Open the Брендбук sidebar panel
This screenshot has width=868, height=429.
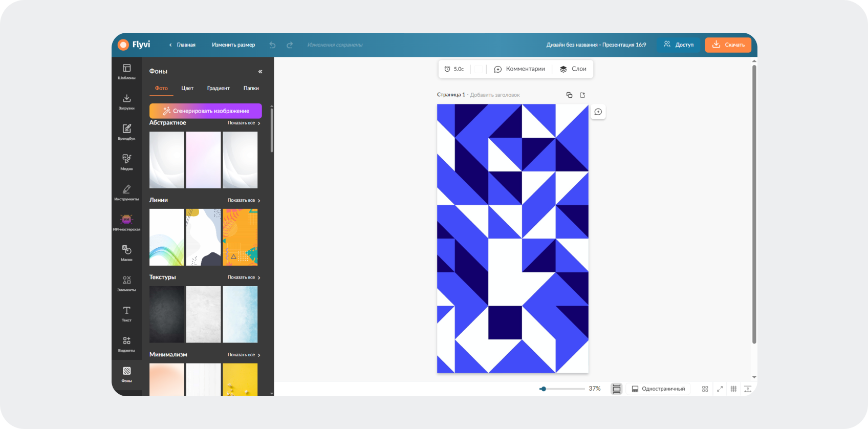126,132
